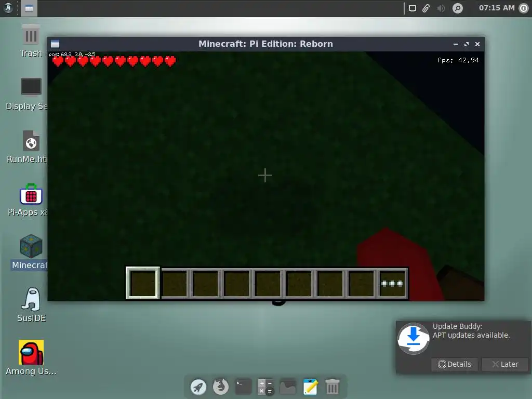
Task: Click the crosshair at game view center
Action: (265, 176)
